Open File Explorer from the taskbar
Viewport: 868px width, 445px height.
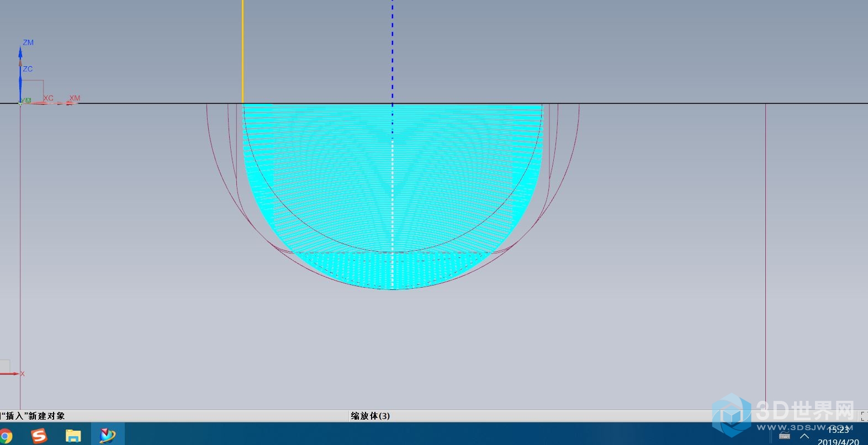coord(73,436)
